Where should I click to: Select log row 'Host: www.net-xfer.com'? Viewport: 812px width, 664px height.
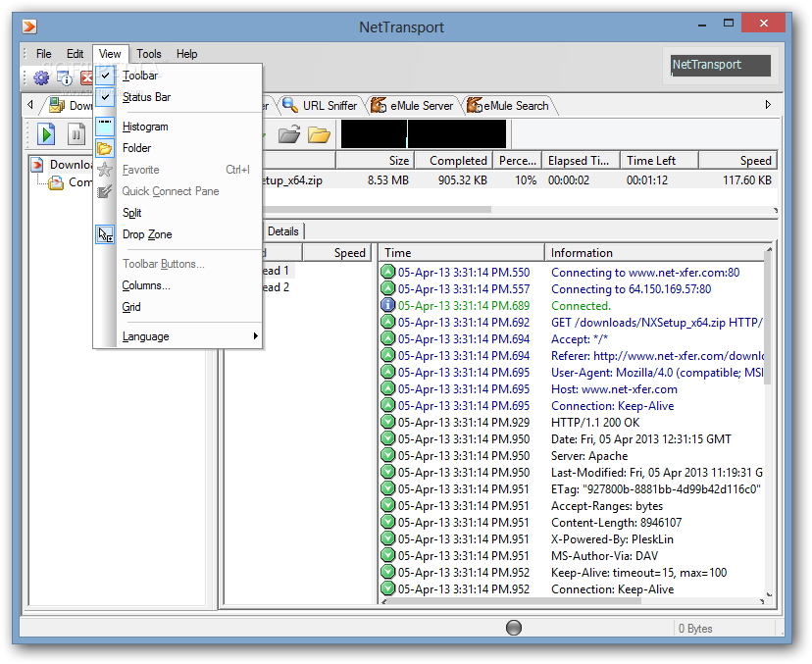pos(571,389)
